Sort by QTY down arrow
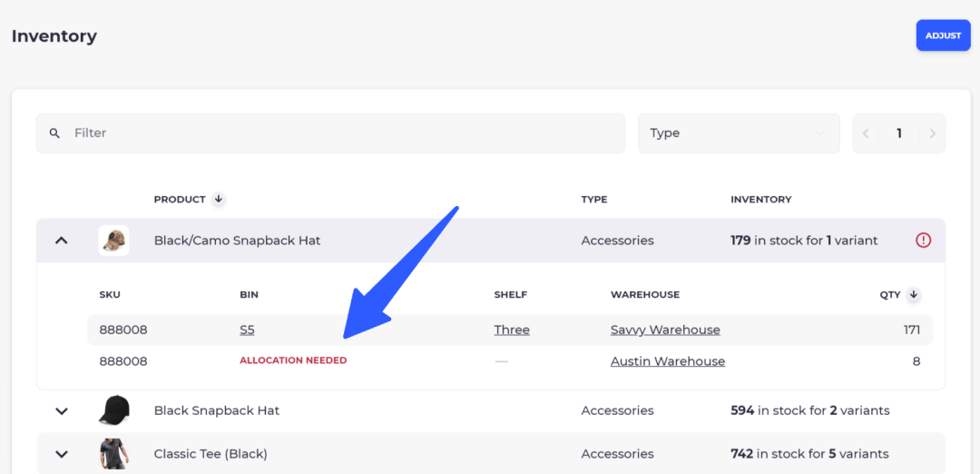The image size is (980, 474). pyautogui.click(x=914, y=294)
